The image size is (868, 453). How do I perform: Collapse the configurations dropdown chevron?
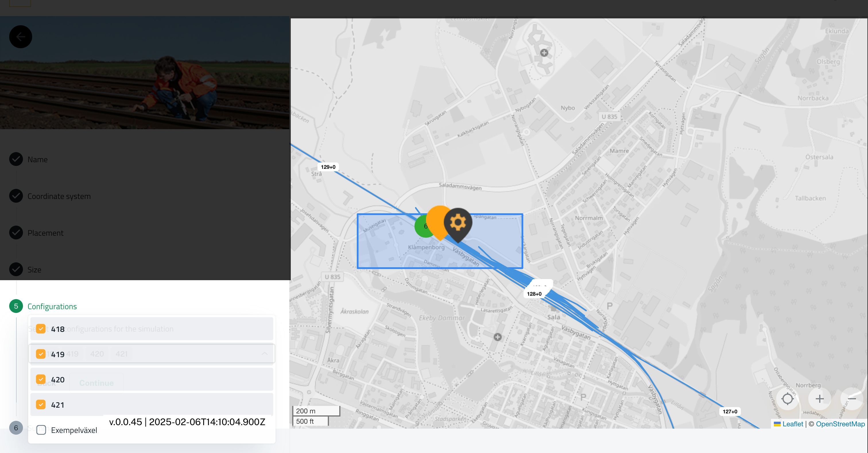[265, 354]
